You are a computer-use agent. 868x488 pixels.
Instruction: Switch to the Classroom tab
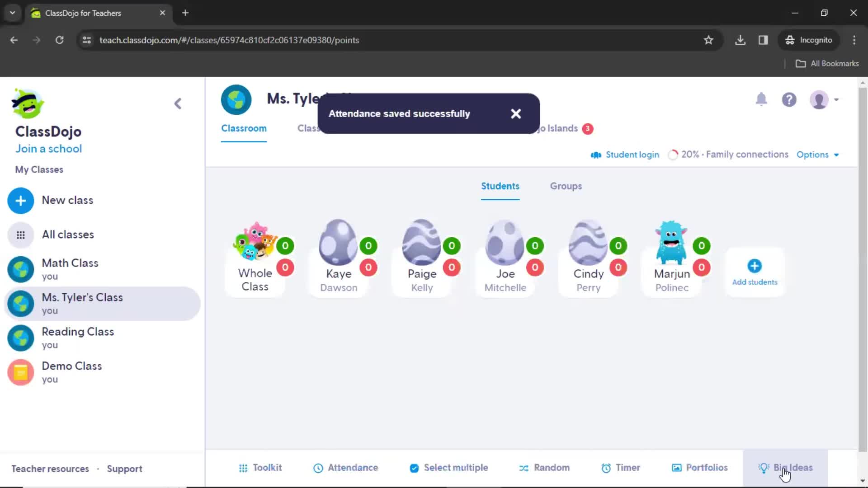point(244,128)
